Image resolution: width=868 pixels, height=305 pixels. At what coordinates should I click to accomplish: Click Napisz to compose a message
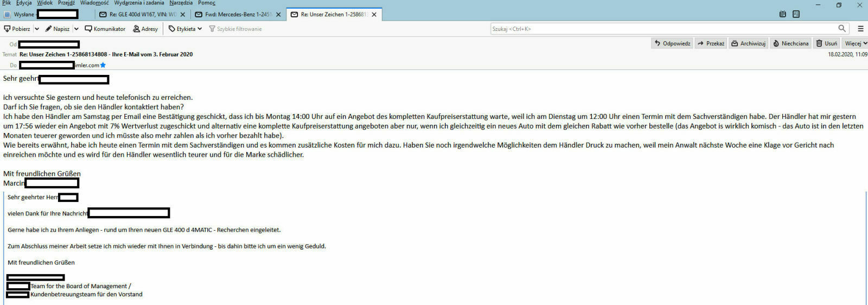pos(58,29)
